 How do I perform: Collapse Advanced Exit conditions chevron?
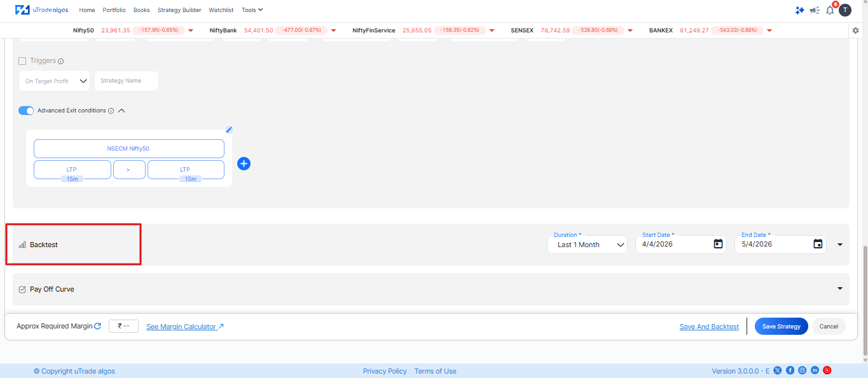121,111
